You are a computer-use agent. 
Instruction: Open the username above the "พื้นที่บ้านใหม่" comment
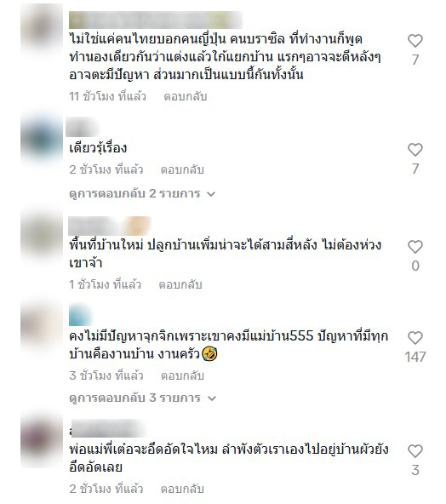(110, 226)
